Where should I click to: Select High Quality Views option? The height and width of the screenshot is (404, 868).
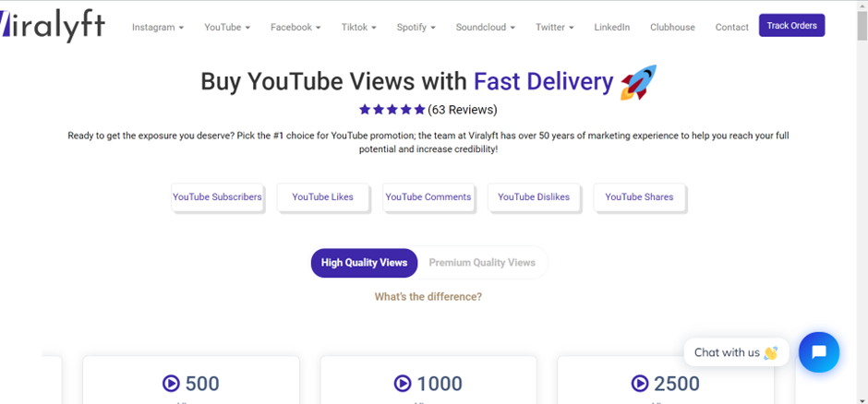pyautogui.click(x=364, y=263)
